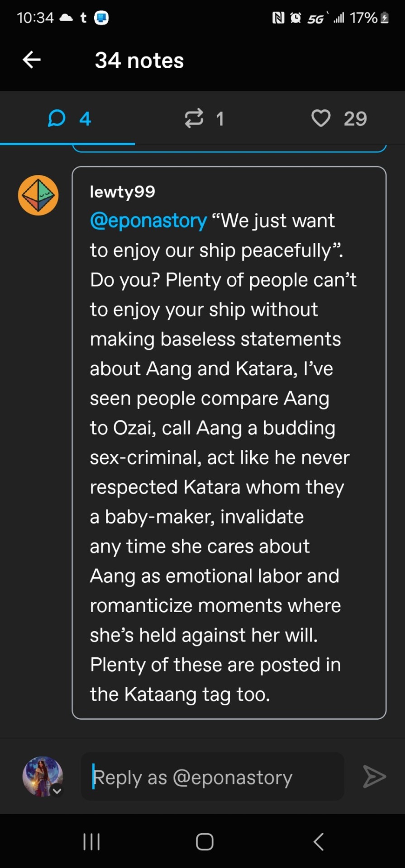The height and width of the screenshot is (868, 405).
Task: Tap the back arrow in header
Action: (x=32, y=60)
